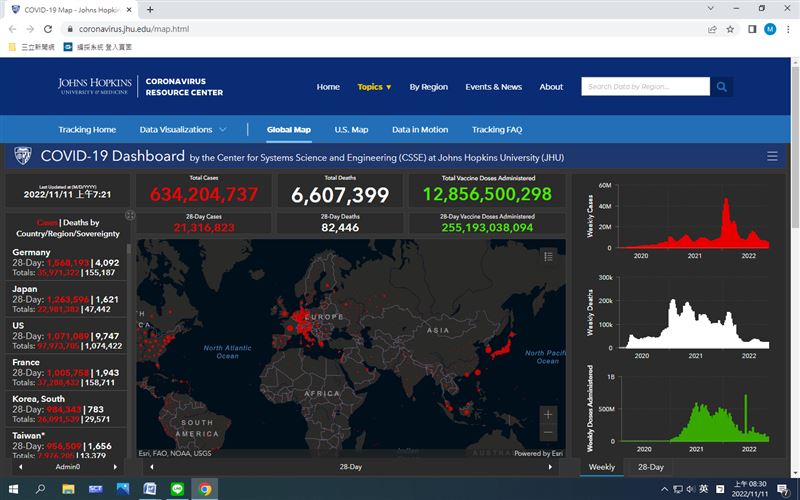Open tab search chevron in title bar
The height and width of the screenshot is (500, 800).
click(711, 9)
